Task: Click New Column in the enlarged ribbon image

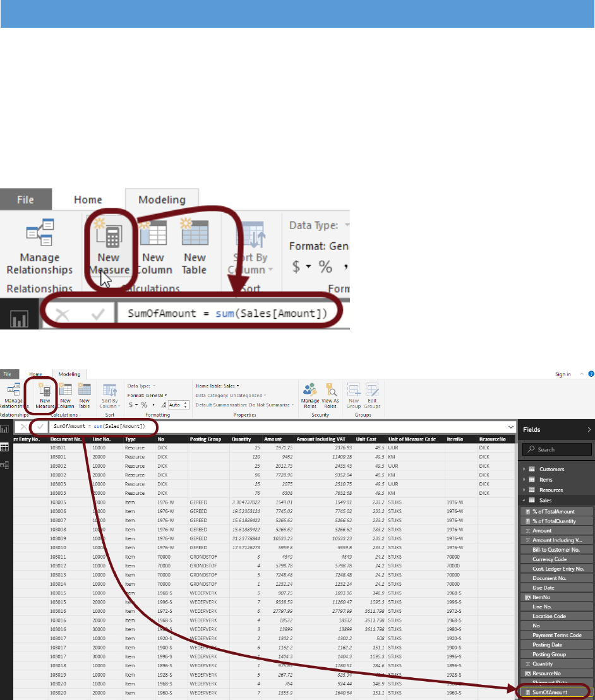Action: [153, 247]
